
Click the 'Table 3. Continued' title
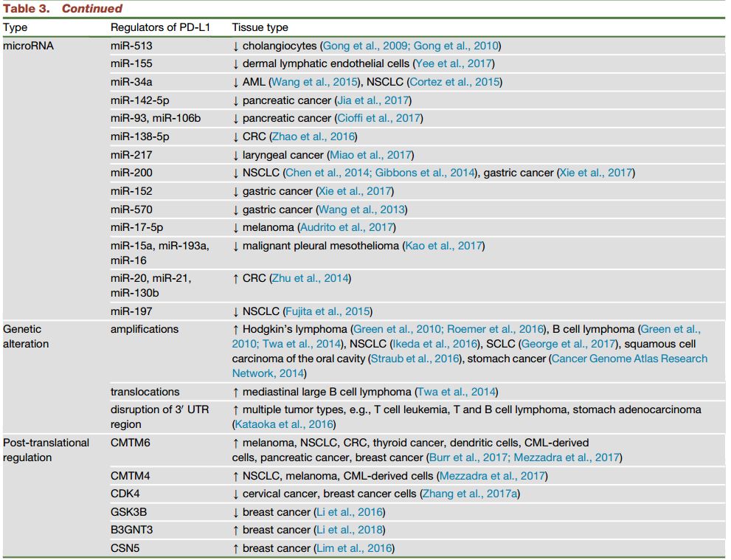[63, 9]
